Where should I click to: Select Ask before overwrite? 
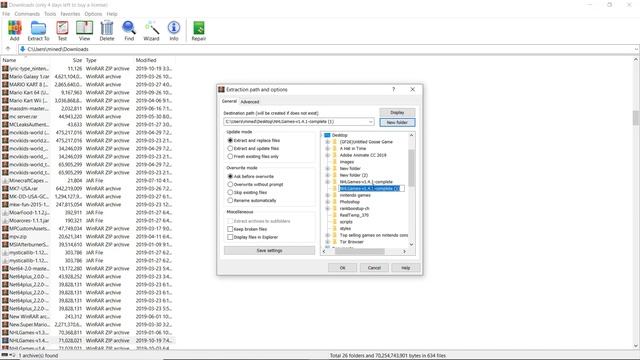coord(230,176)
